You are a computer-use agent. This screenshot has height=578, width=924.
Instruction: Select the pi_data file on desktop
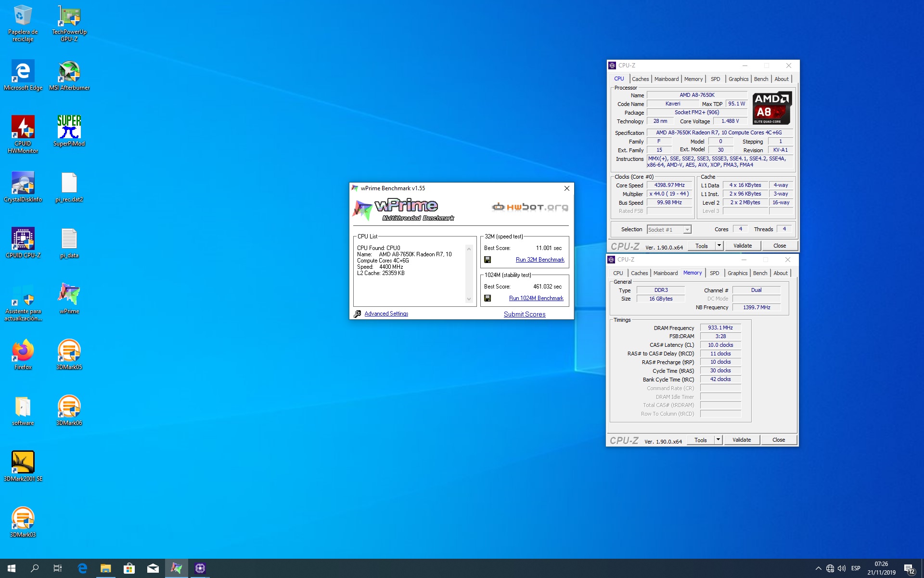coord(69,243)
